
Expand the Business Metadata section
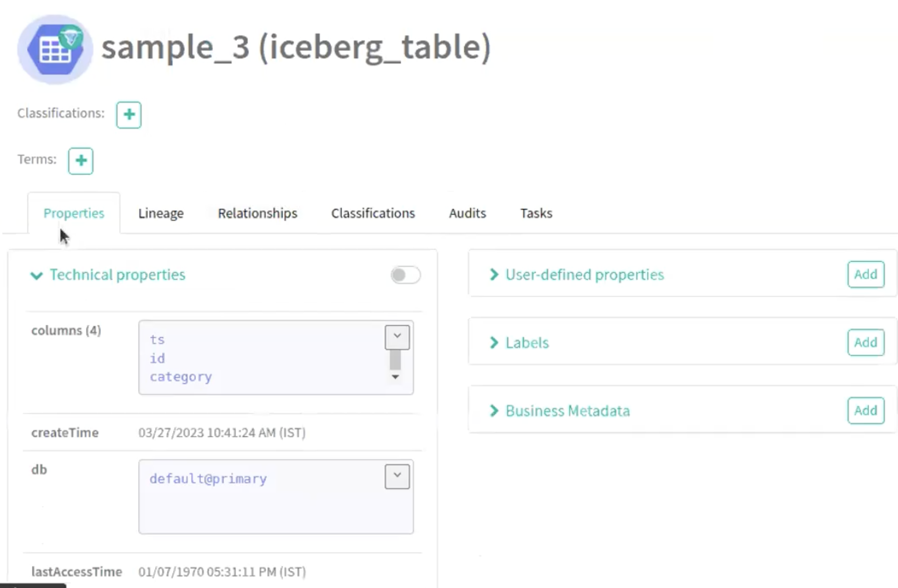(x=494, y=411)
